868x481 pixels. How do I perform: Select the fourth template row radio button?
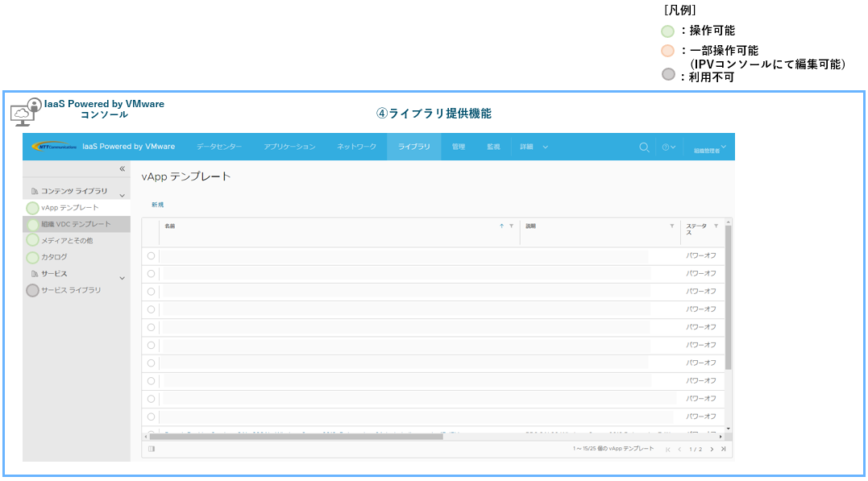152,309
